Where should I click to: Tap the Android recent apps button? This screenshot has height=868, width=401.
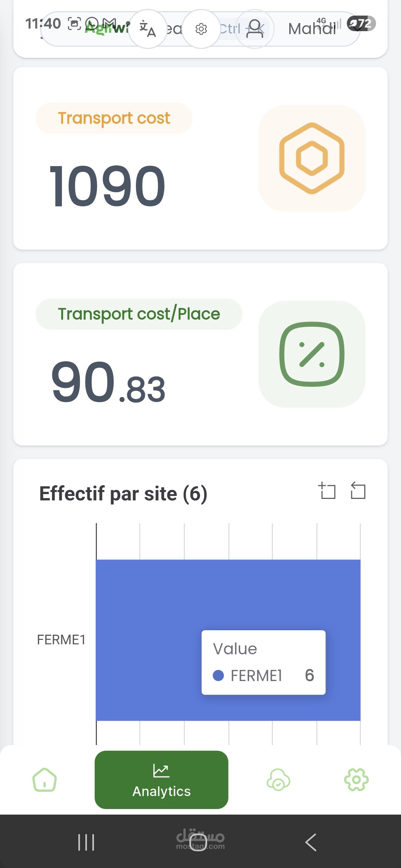pyautogui.click(x=86, y=842)
